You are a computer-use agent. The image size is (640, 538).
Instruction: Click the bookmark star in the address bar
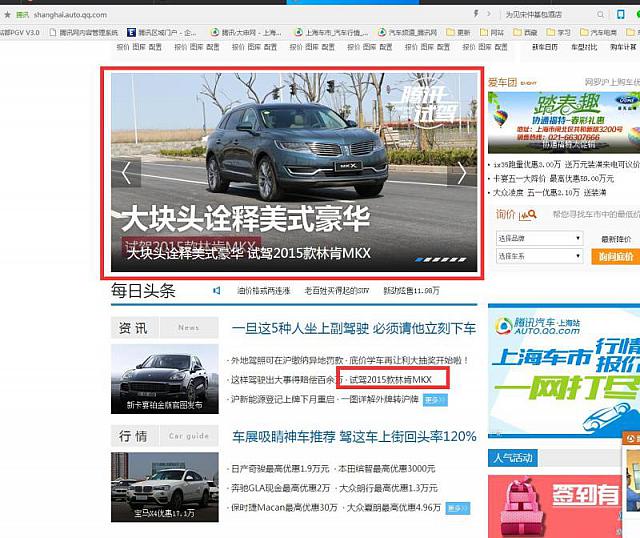[x=7, y=15]
